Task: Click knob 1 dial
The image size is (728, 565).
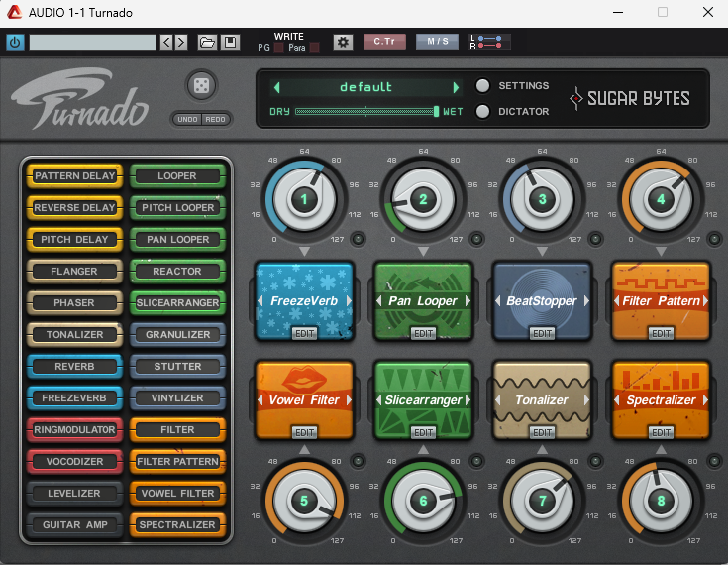Action: (x=304, y=200)
